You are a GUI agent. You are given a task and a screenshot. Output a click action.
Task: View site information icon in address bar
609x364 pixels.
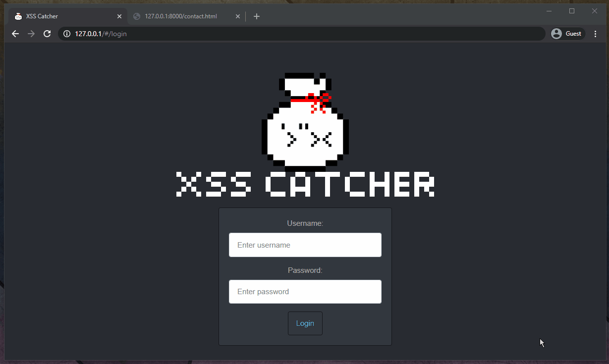tap(67, 34)
